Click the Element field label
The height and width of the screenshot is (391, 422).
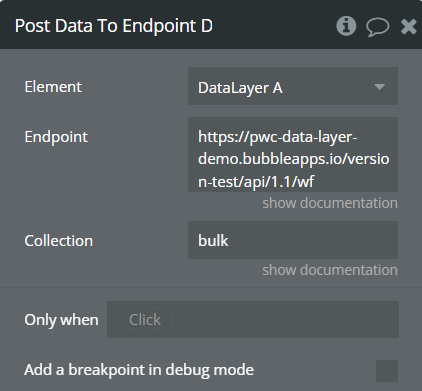click(x=53, y=87)
